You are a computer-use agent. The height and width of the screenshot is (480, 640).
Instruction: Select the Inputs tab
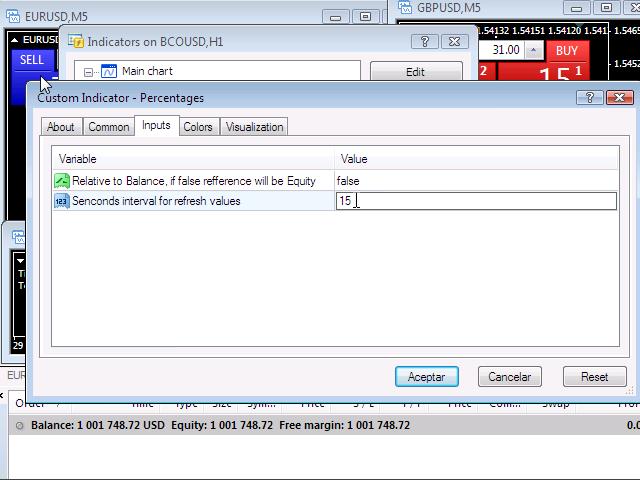pos(156,125)
